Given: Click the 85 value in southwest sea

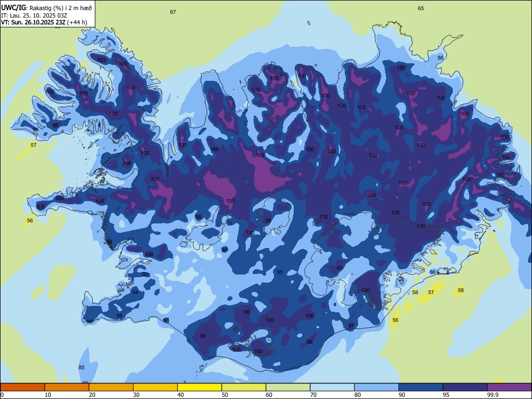Looking at the screenshot, I should pos(81,367).
